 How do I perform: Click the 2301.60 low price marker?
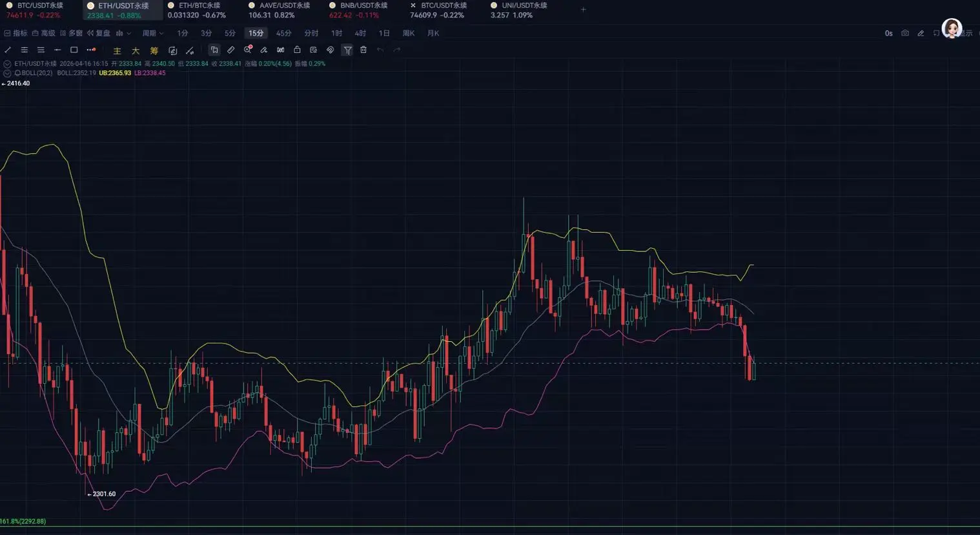click(x=102, y=494)
